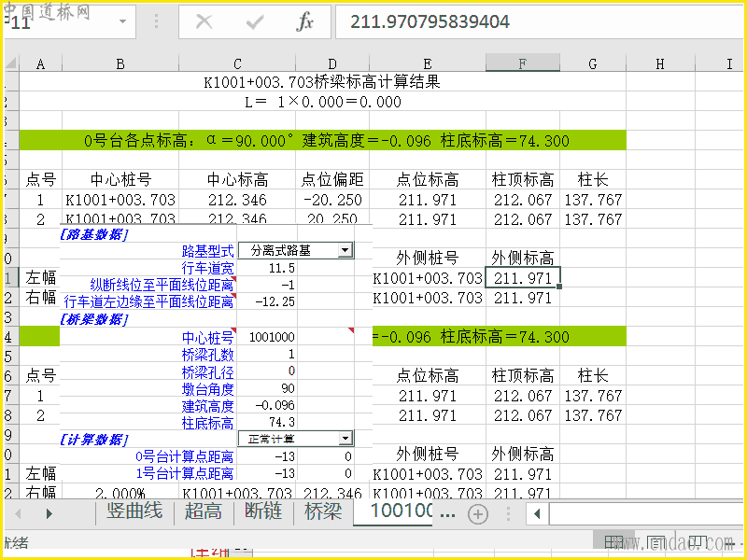
Task: Click the [计算数据] section label
Action: tap(94, 439)
